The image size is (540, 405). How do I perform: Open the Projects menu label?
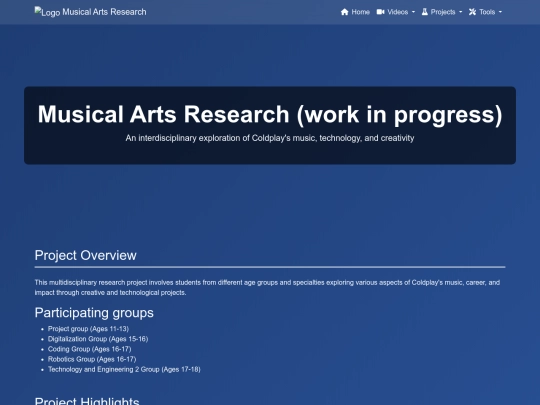pyautogui.click(x=443, y=12)
